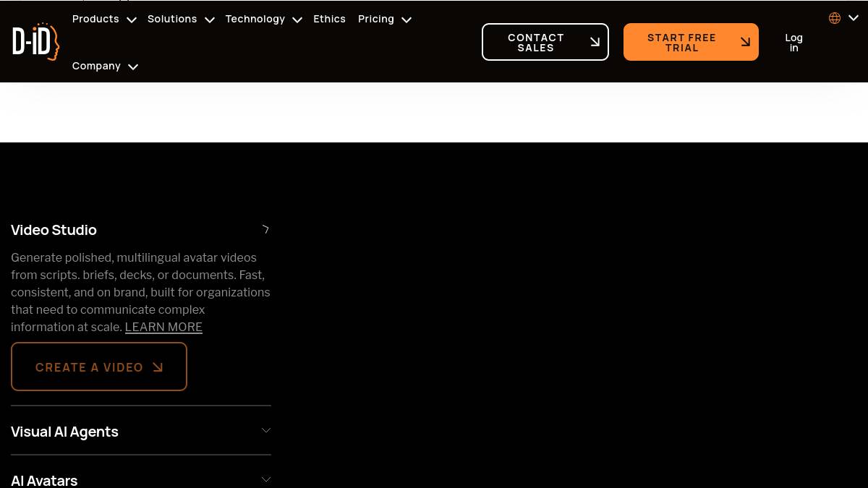Follow the Learn More link
This screenshot has width=868, height=488.
pos(163,327)
